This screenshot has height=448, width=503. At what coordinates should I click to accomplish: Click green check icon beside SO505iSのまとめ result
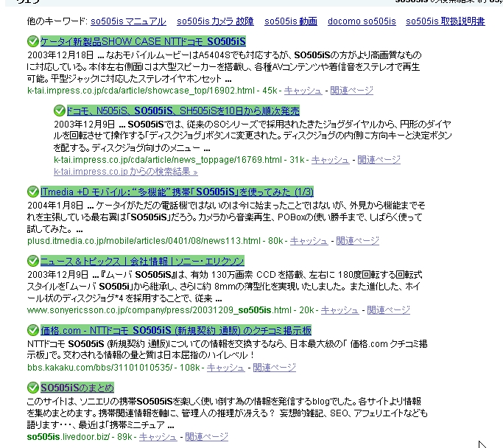tap(32, 388)
